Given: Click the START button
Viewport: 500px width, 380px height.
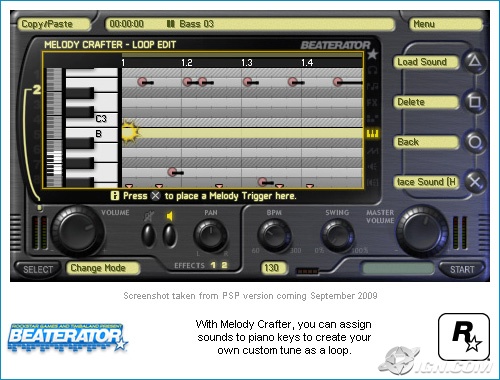Looking at the screenshot, I should point(462,269).
